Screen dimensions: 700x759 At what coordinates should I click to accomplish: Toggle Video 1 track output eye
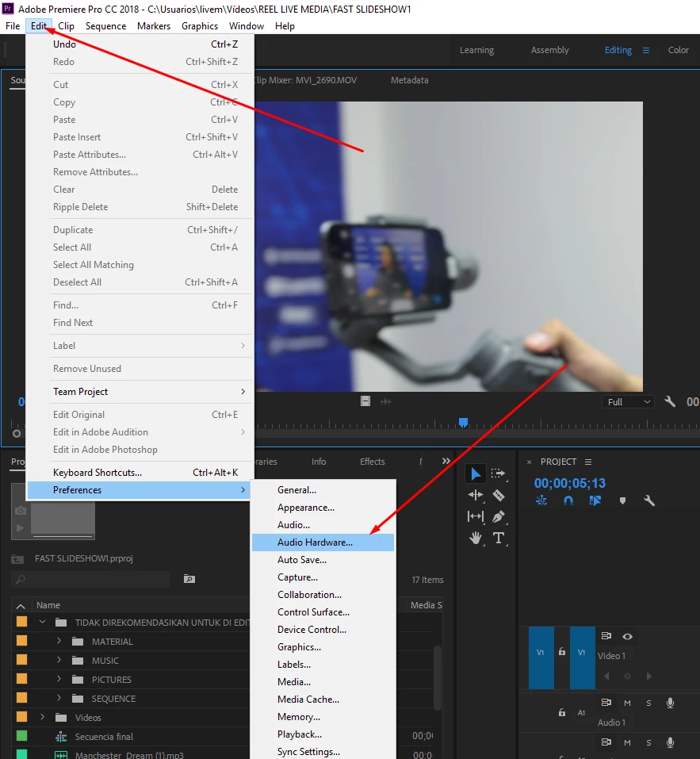coord(627,637)
